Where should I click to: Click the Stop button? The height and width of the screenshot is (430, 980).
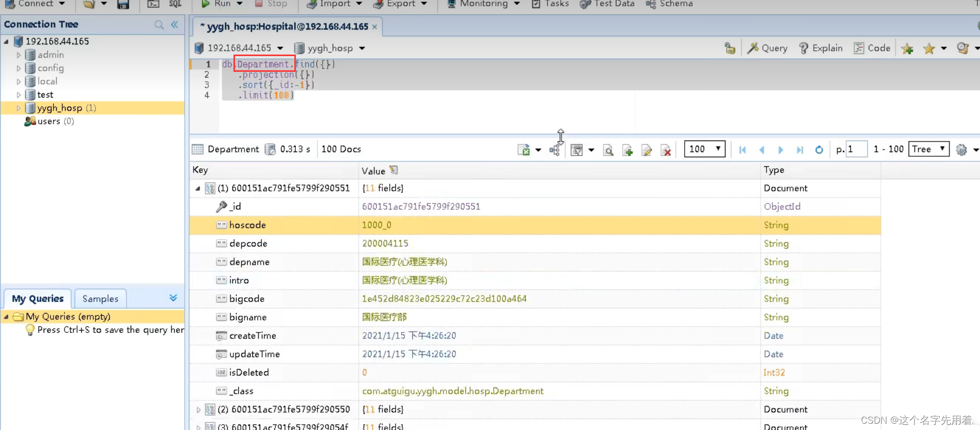click(x=271, y=4)
